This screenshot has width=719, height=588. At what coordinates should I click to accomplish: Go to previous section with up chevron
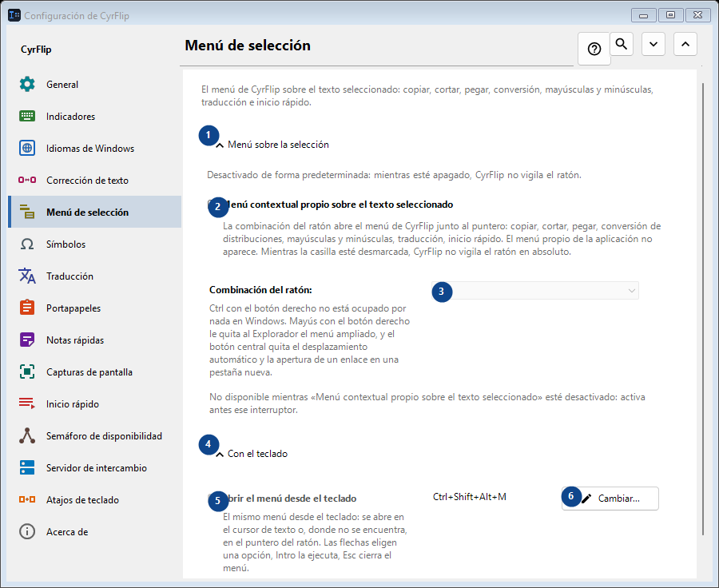685,44
